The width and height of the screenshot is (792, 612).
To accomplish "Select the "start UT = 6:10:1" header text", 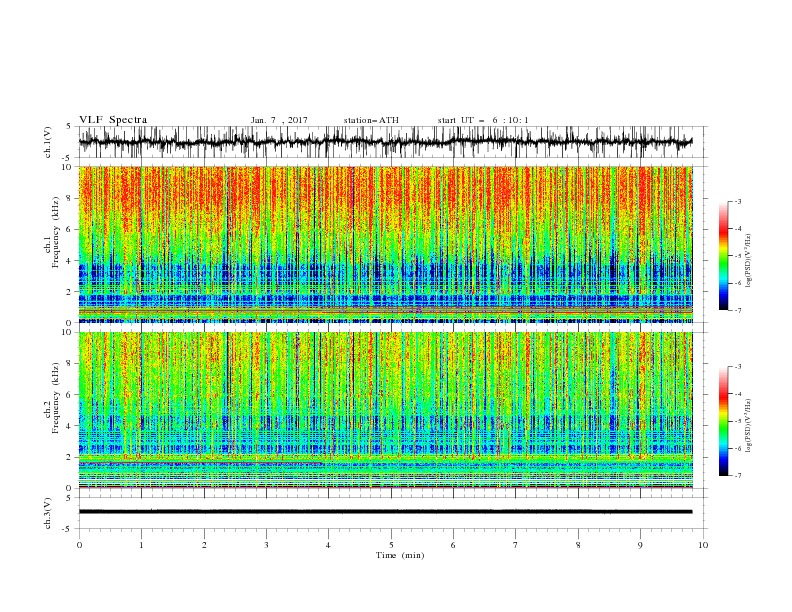I will (483, 120).
